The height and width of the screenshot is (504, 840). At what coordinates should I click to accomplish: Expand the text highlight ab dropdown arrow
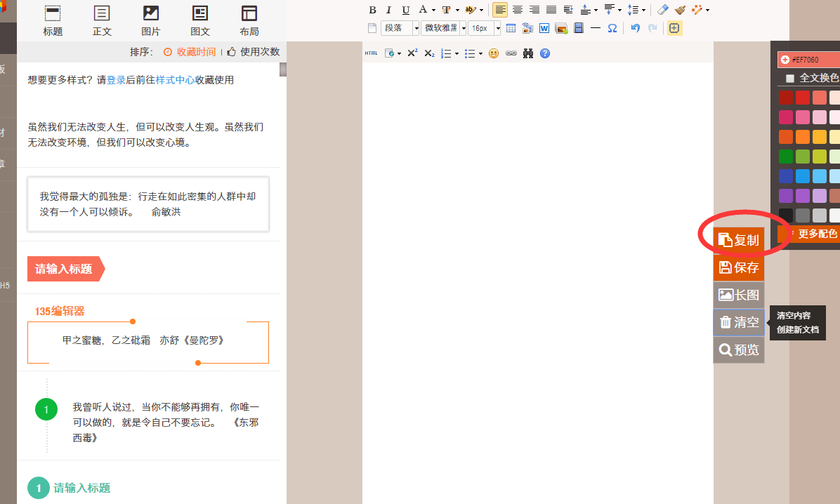coord(481,10)
